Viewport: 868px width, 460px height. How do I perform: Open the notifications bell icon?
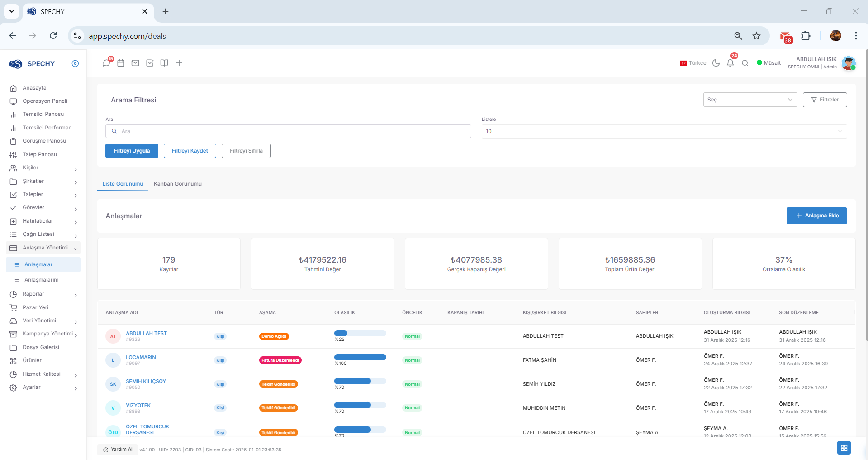(730, 63)
